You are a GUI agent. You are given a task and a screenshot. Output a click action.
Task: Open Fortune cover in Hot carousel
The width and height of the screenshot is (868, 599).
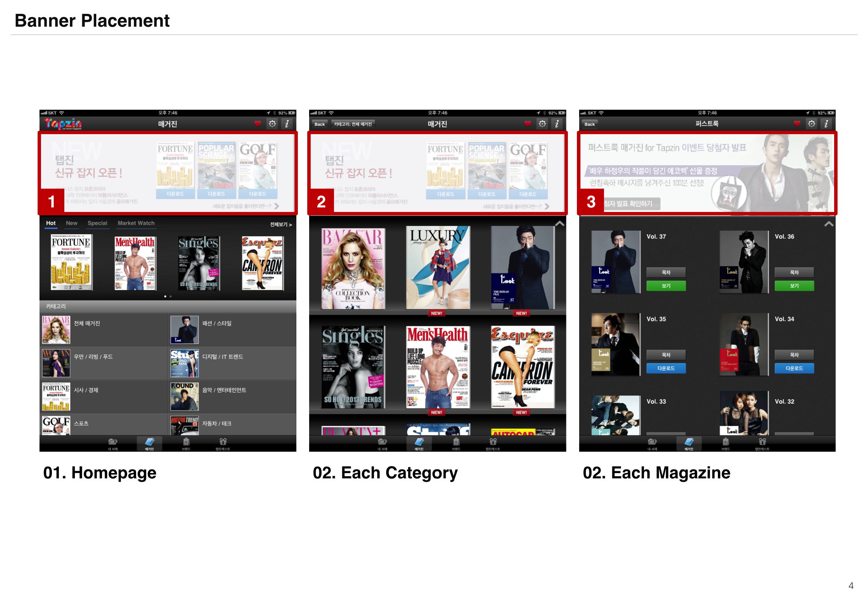[x=71, y=262]
